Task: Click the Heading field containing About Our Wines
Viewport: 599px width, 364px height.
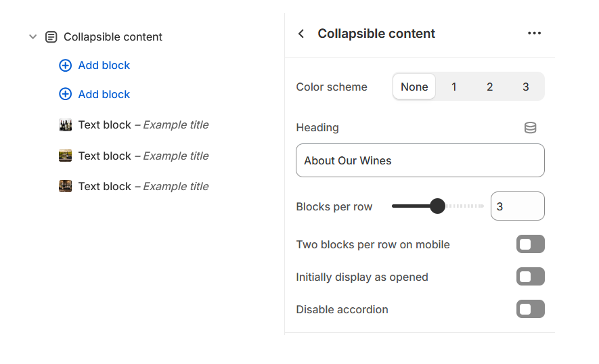Action: pyautogui.click(x=420, y=160)
